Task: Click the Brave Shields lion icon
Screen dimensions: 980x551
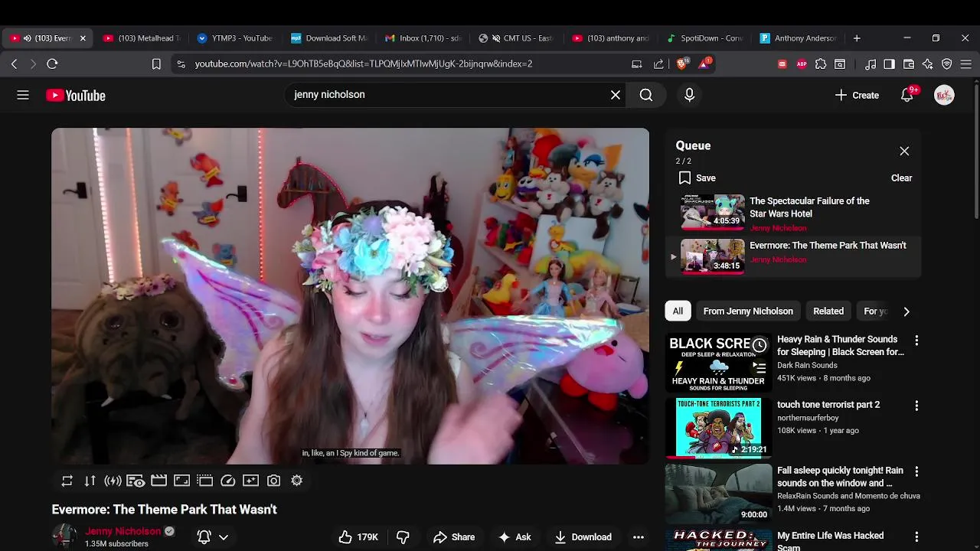Action: 681,64
